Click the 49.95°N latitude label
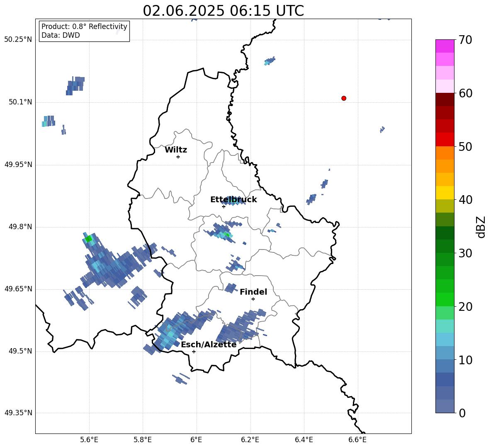Viewport: 491px width, 448px height. pos(18,164)
